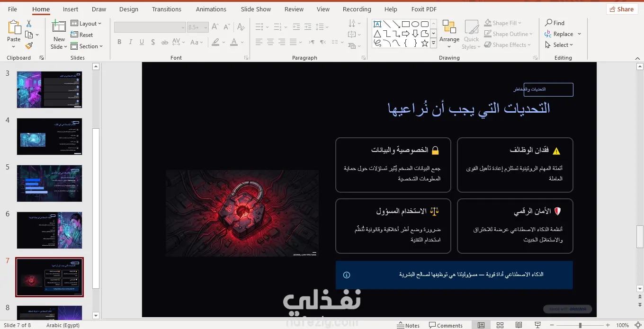Open the Select dropdown in Editing
644x329 pixels.
click(x=559, y=45)
